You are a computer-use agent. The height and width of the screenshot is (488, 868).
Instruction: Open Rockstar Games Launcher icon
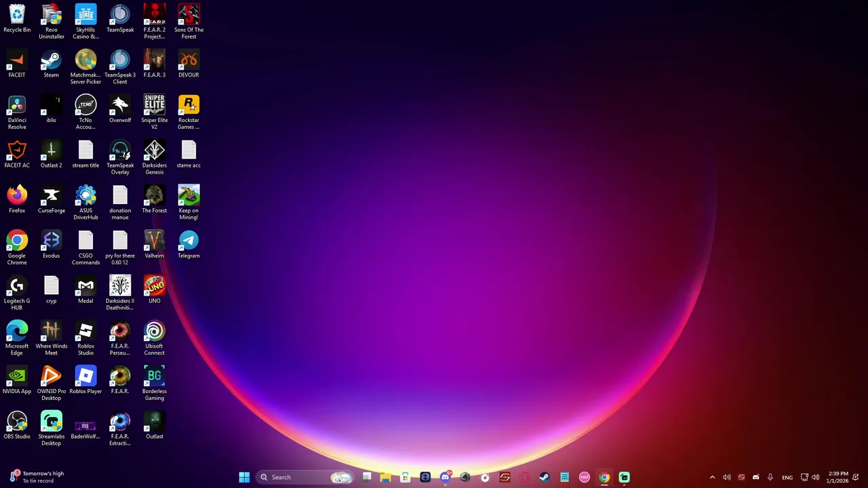click(189, 113)
